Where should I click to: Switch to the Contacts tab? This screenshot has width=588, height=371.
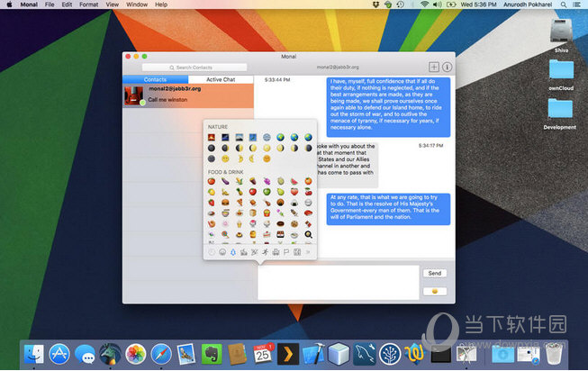click(155, 79)
